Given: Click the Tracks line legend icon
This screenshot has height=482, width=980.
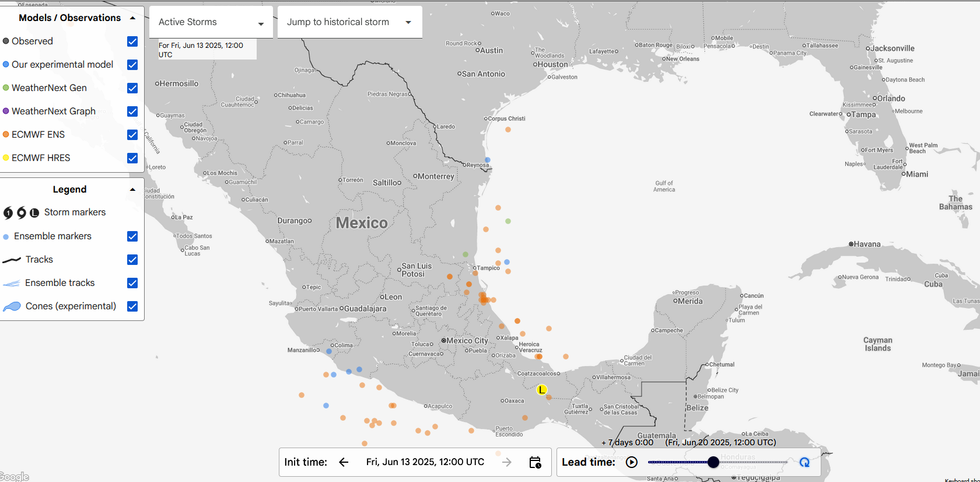Looking at the screenshot, I should coord(12,260).
